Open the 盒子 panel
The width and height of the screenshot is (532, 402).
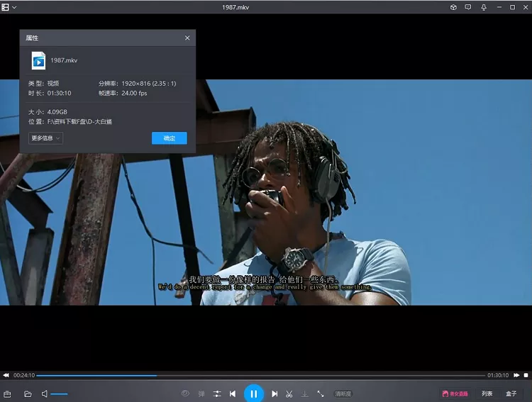coord(511,393)
